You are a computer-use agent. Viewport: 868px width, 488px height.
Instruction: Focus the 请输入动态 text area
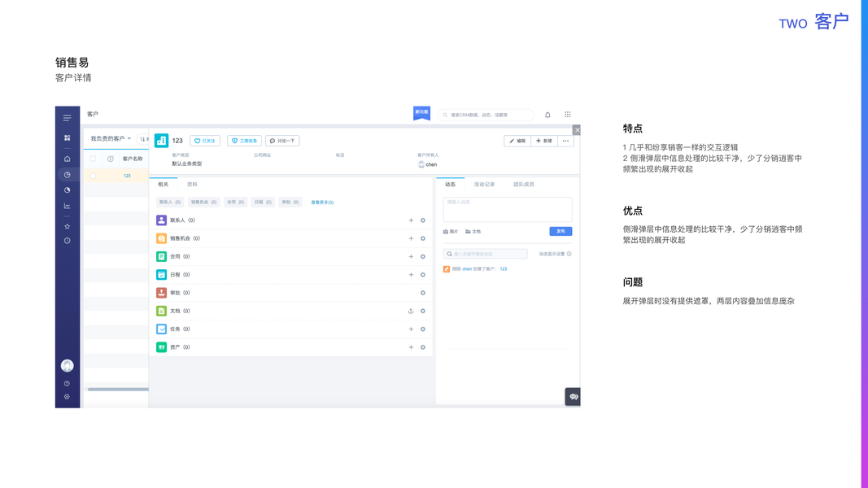tap(508, 210)
